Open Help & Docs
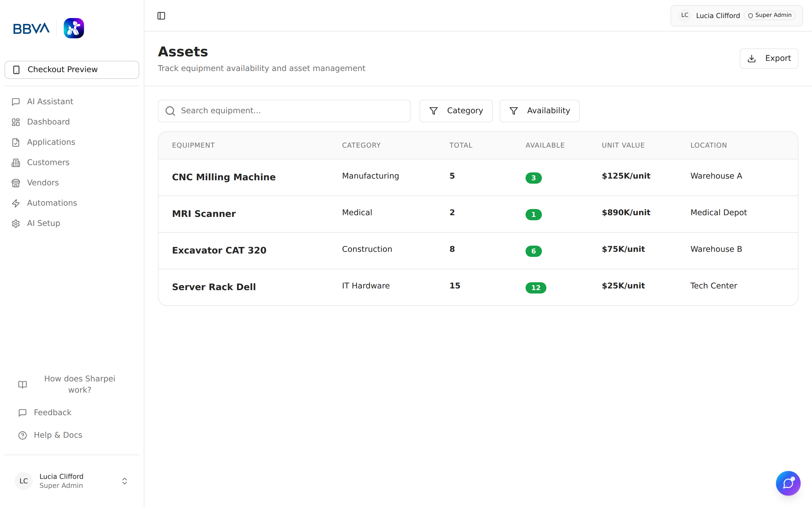The image size is (812, 507). pos(58,435)
